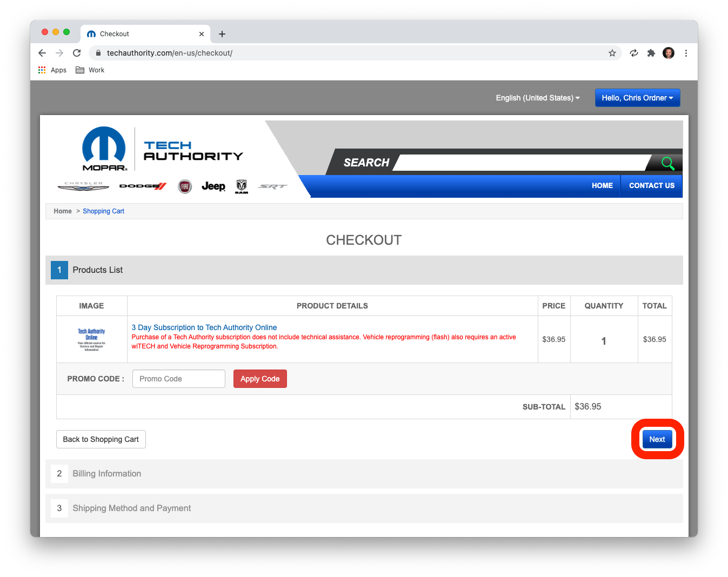Screen dimensions: 728x577
Task: Go to HOME in the navigation bar
Action: (602, 186)
